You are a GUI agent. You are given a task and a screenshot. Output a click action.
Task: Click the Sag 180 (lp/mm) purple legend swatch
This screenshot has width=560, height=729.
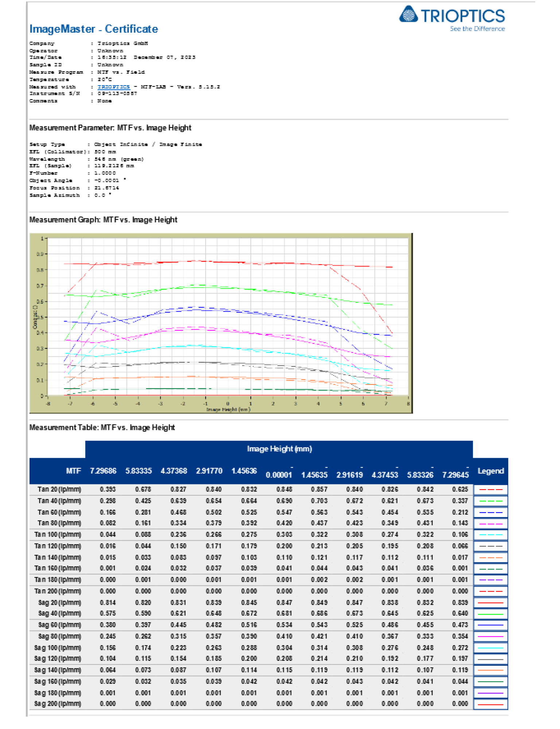click(x=491, y=693)
